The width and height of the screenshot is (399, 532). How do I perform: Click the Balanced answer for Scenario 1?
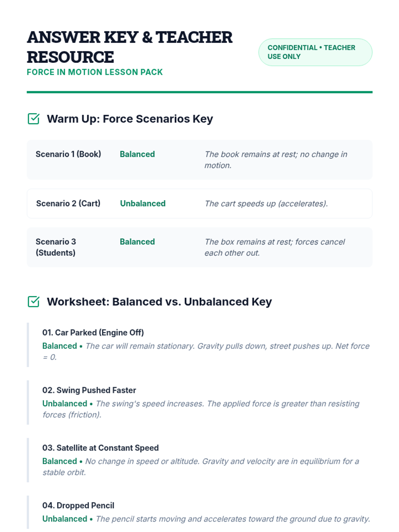pyautogui.click(x=137, y=154)
